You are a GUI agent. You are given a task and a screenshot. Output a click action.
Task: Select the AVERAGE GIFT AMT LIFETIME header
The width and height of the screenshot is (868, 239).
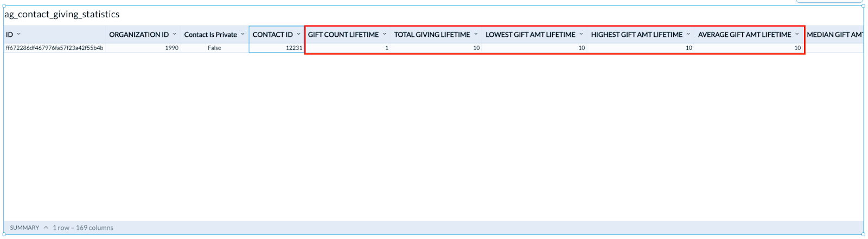[749, 35]
